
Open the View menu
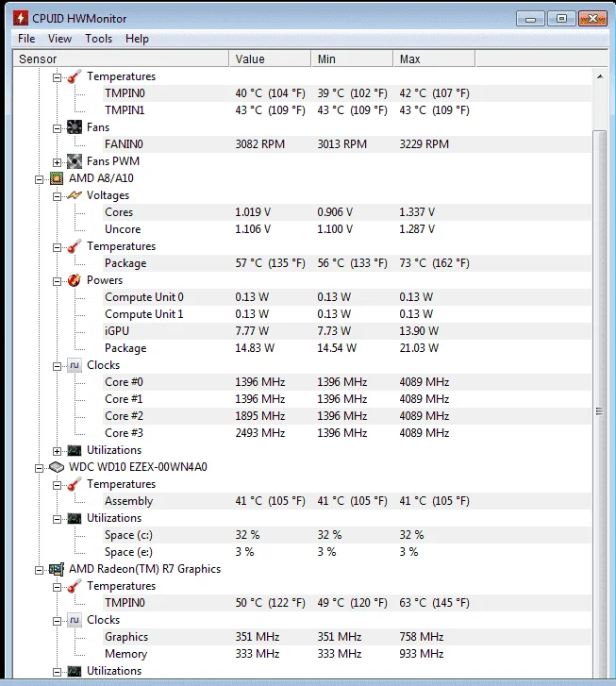click(59, 39)
